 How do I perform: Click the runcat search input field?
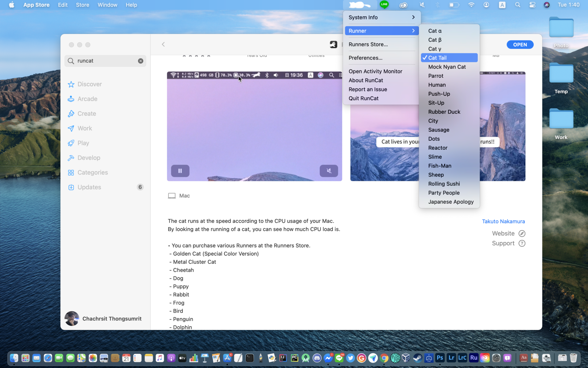(105, 61)
